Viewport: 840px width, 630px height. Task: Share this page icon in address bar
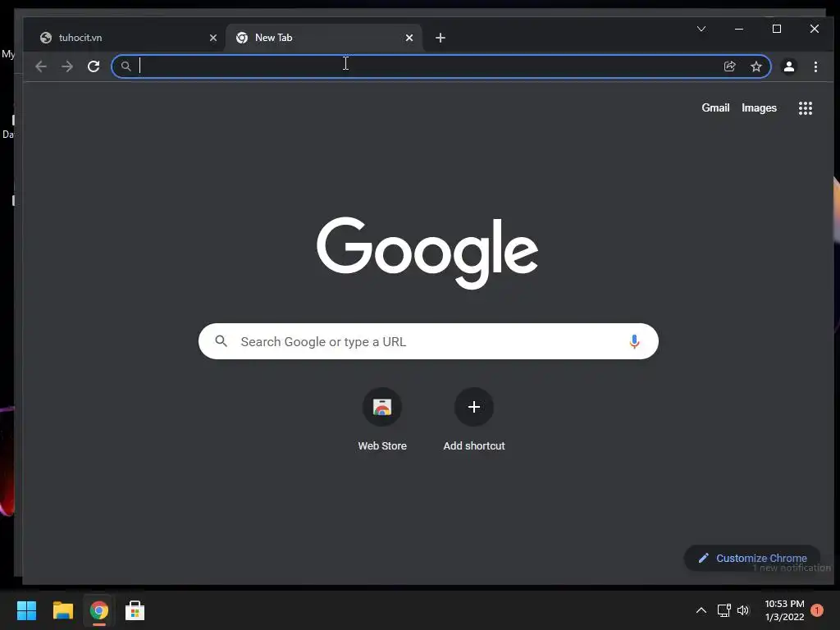(x=729, y=66)
